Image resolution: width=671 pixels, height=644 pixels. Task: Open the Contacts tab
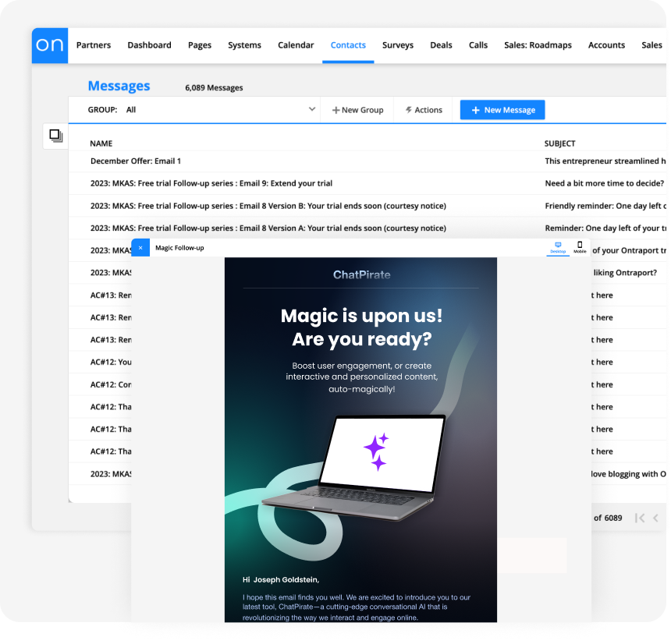point(348,45)
